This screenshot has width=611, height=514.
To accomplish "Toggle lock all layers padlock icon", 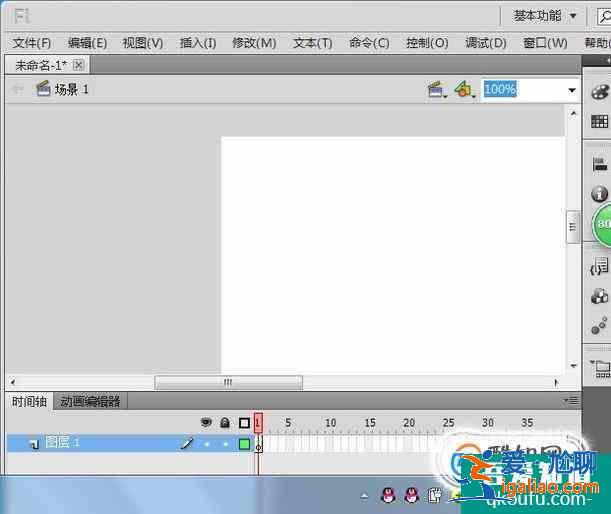I will pos(225,423).
